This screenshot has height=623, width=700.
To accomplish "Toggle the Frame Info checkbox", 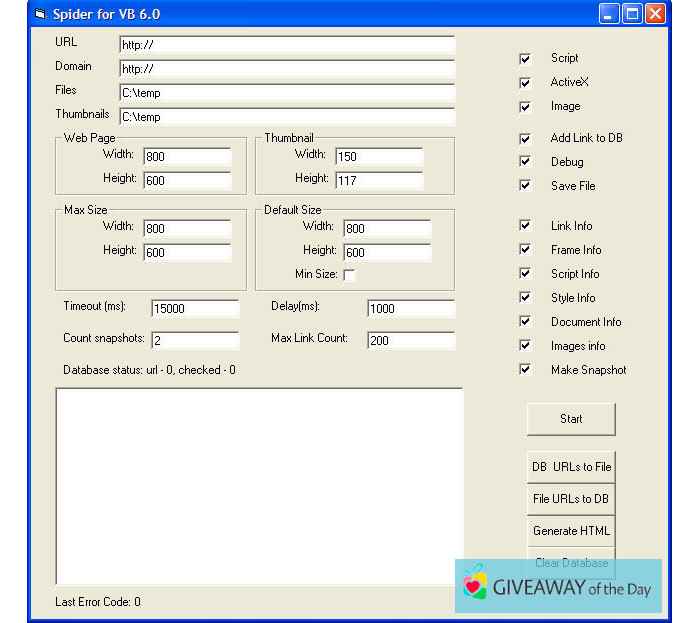I will (x=525, y=250).
